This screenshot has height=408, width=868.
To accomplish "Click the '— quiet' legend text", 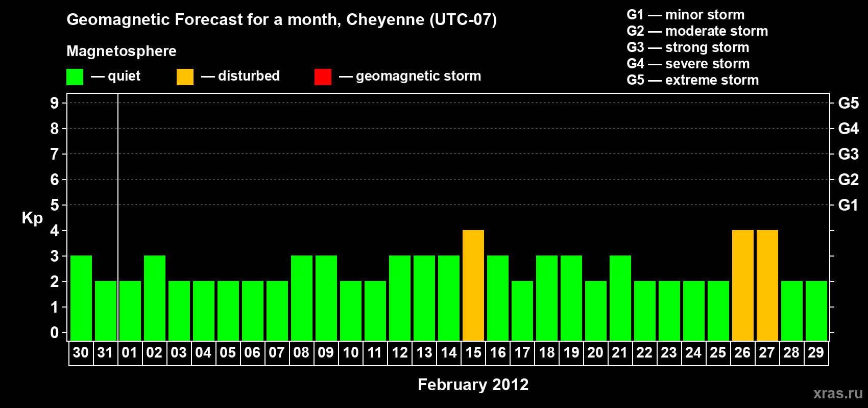I will 115,76.
